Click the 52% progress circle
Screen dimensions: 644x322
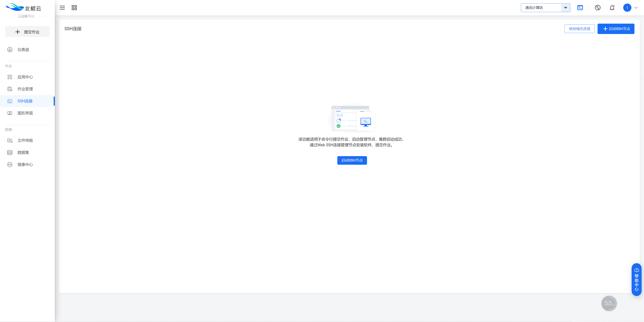click(609, 303)
